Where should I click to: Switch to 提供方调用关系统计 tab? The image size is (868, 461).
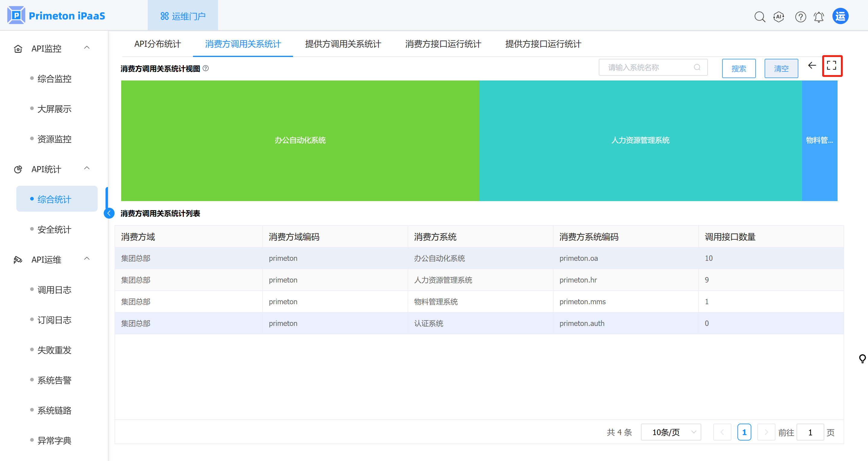click(343, 44)
